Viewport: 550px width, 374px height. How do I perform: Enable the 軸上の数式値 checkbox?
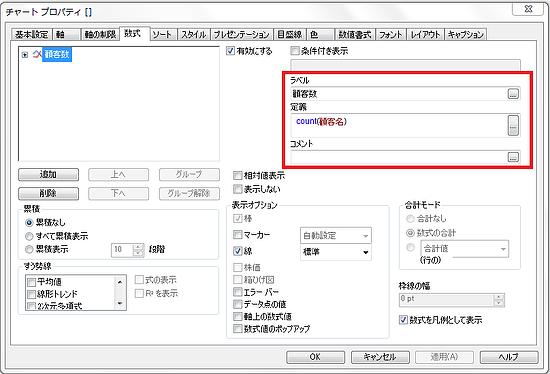237,316
